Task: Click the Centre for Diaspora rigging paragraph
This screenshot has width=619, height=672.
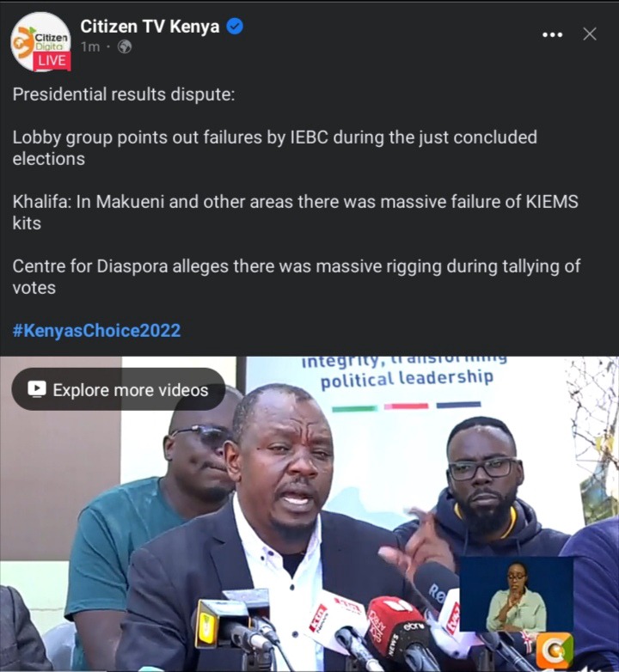Action: [297, 277]
